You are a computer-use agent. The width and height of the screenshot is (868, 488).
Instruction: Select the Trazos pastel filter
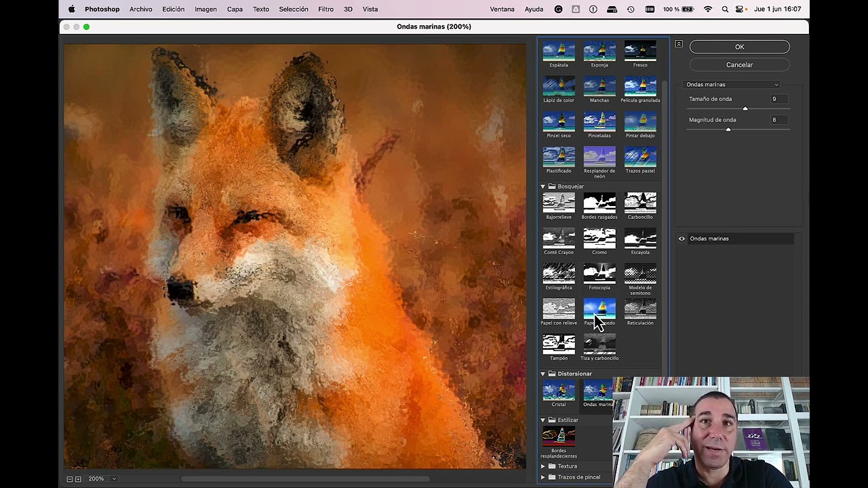click(x=640, y=157)
